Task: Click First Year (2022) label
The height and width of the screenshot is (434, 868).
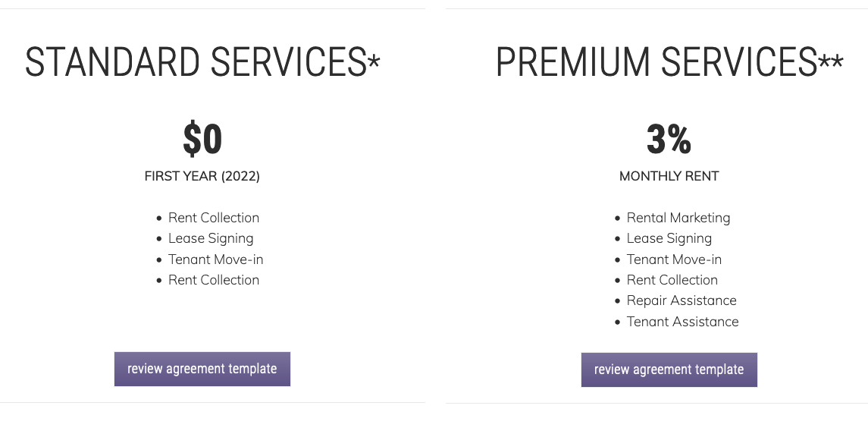Action: coord(202,176)
